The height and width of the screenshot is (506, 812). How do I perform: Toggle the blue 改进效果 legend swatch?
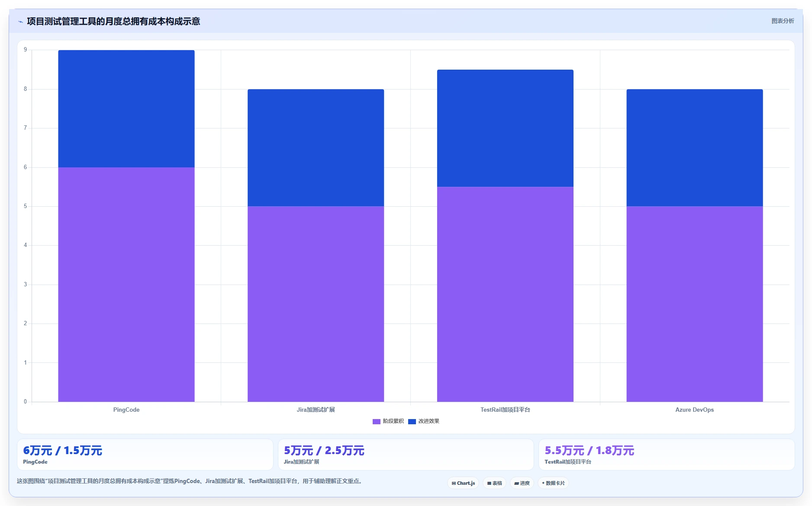412,421
